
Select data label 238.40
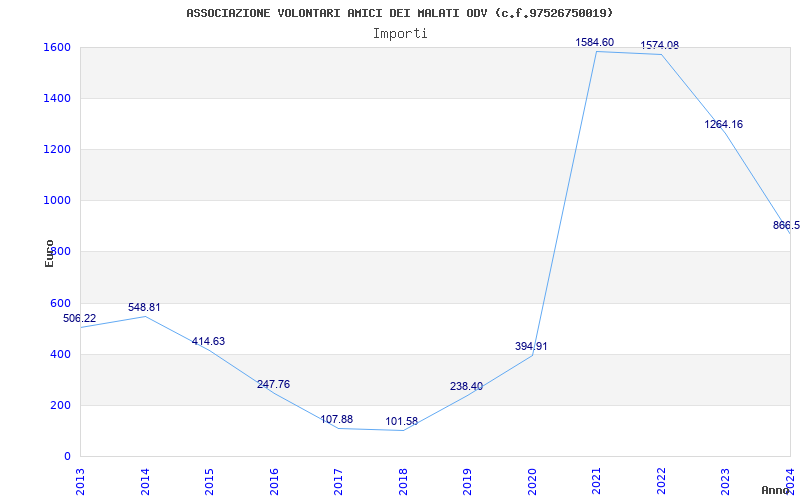tap(466, 386)
